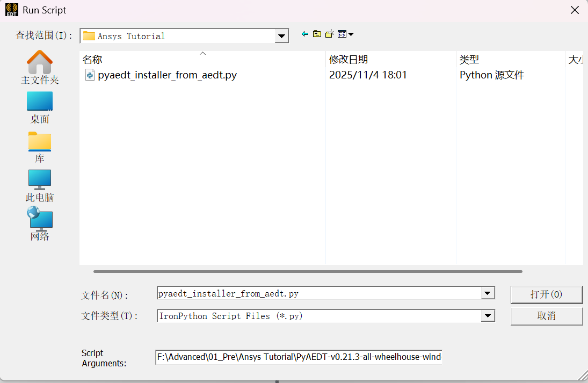
Task: Go to 桌面 desktop location
Action: [x=40, y=107]
